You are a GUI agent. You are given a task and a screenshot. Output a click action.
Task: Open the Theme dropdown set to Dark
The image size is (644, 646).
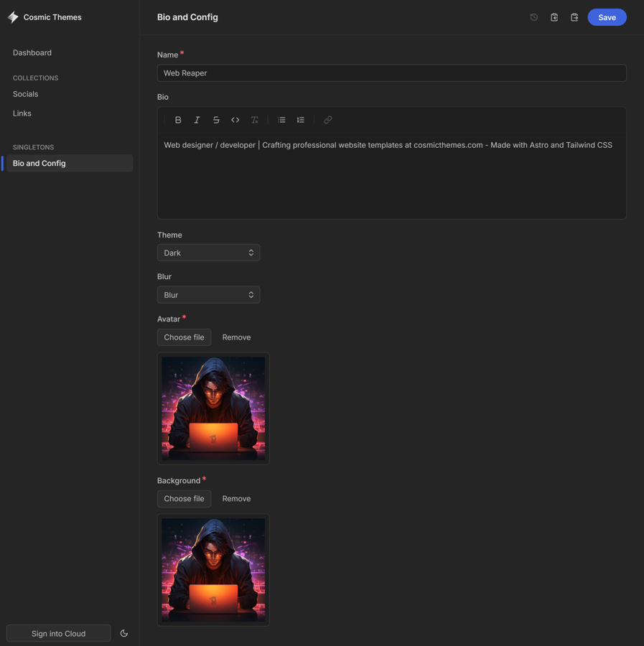point(208,253)
